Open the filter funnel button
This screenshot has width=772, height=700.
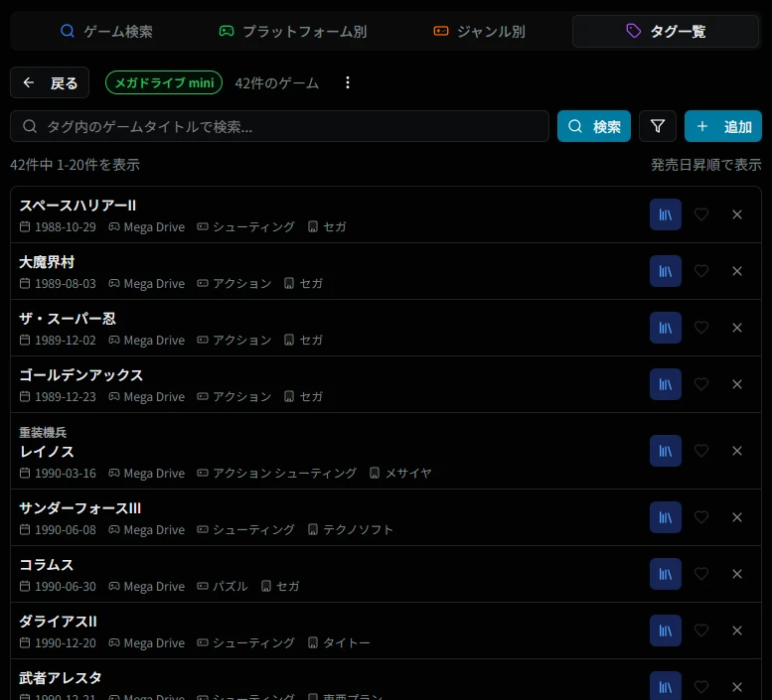[x=658, y=126]
